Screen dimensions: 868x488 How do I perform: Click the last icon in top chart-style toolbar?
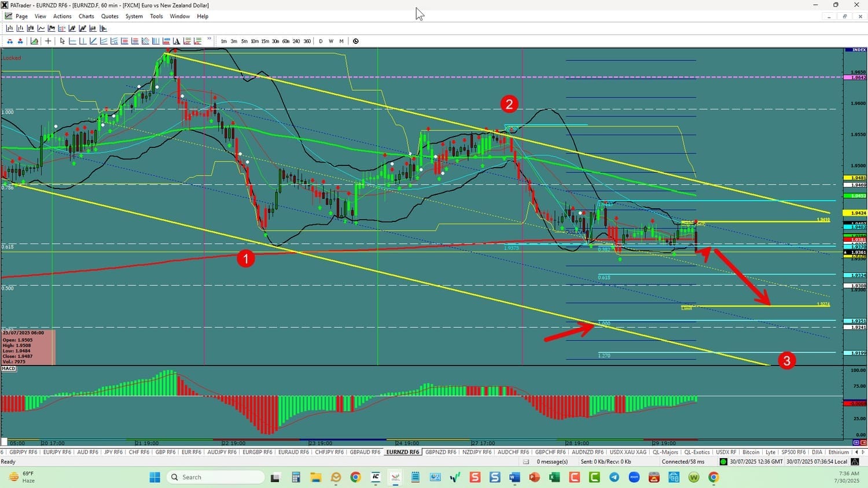(104, 28)
